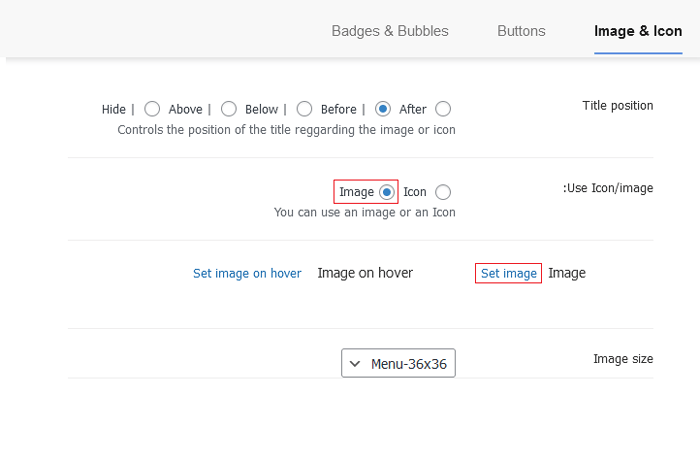This screenshot has height=461, width=700.
Task: Choose the Image radio button
Action: [x=387, y=192]
